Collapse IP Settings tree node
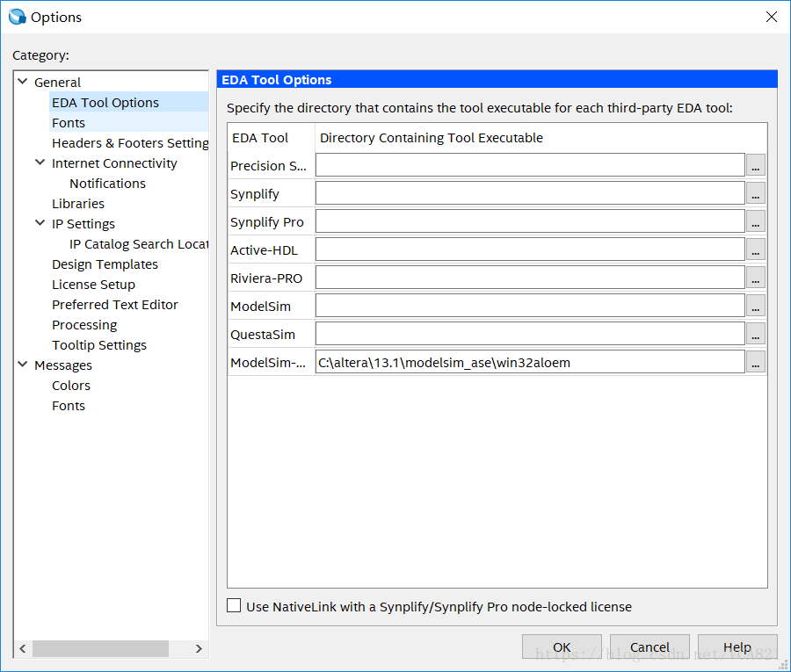Screen dimensions: 791x672 (x=40, y=223)
